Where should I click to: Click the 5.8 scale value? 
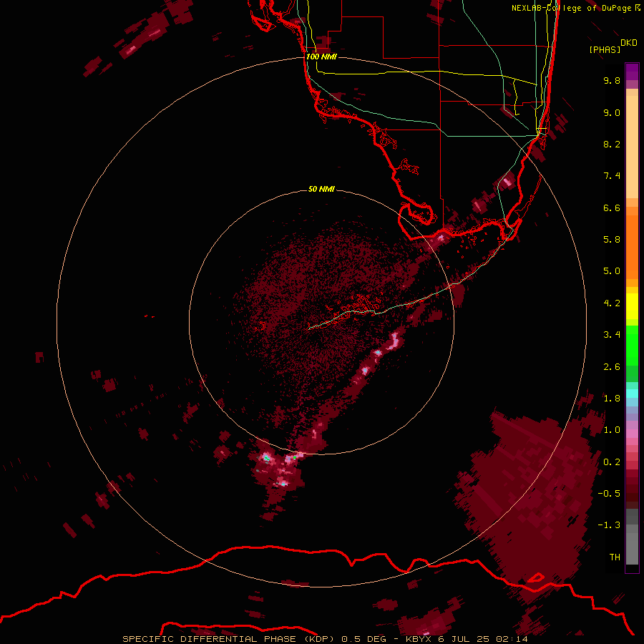click(x=612, y=240)
